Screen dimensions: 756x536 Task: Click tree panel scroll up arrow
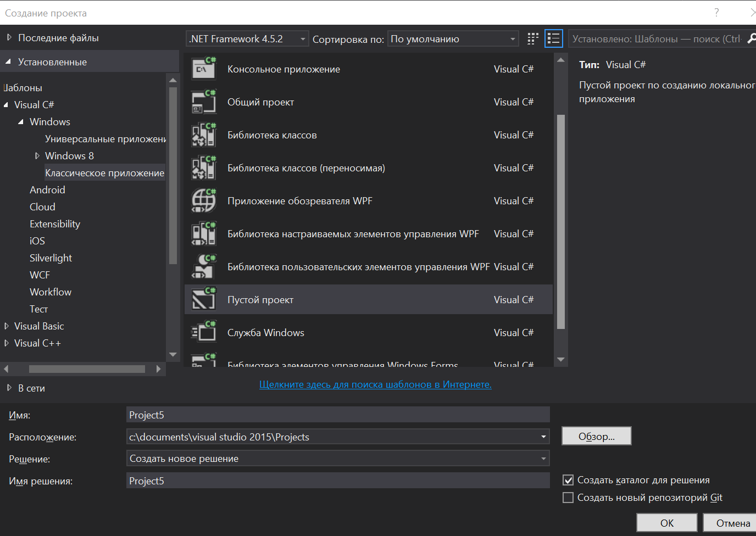173,80
